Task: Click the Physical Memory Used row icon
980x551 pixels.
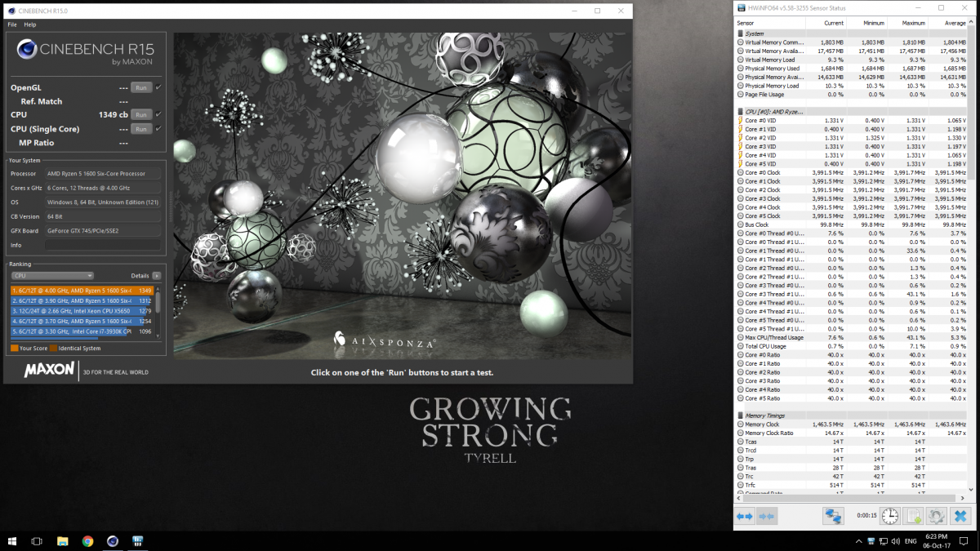Action: pos(740,68)
